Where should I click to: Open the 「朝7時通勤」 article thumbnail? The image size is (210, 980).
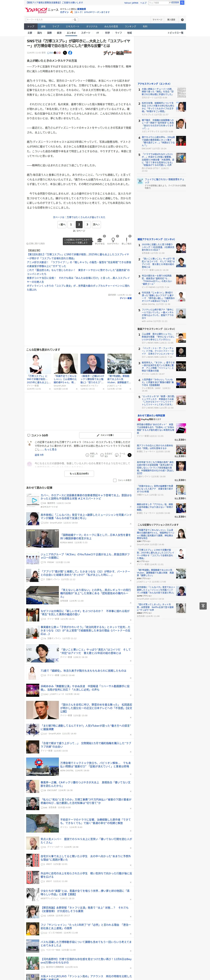click(x=119, y=364)
